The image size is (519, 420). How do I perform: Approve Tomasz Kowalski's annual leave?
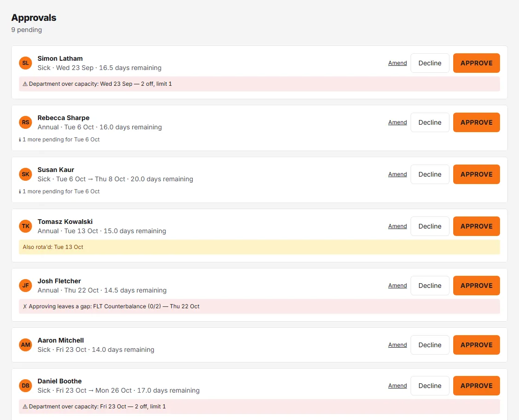(476, 226)
